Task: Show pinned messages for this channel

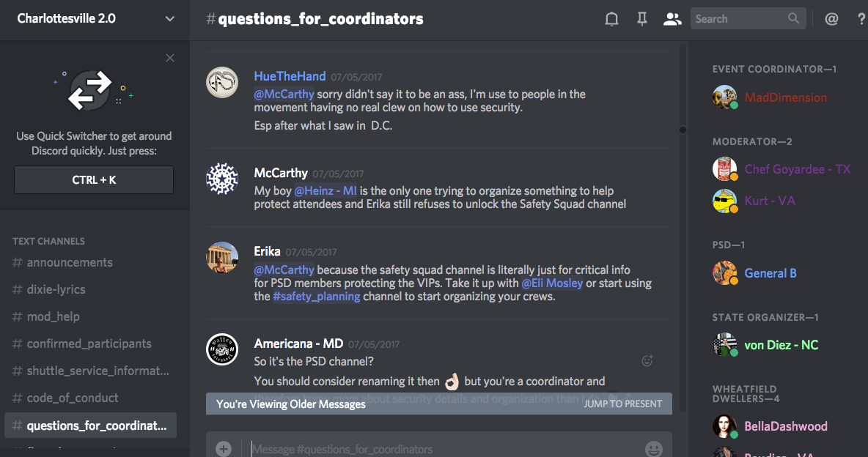Action: (642, 20)
